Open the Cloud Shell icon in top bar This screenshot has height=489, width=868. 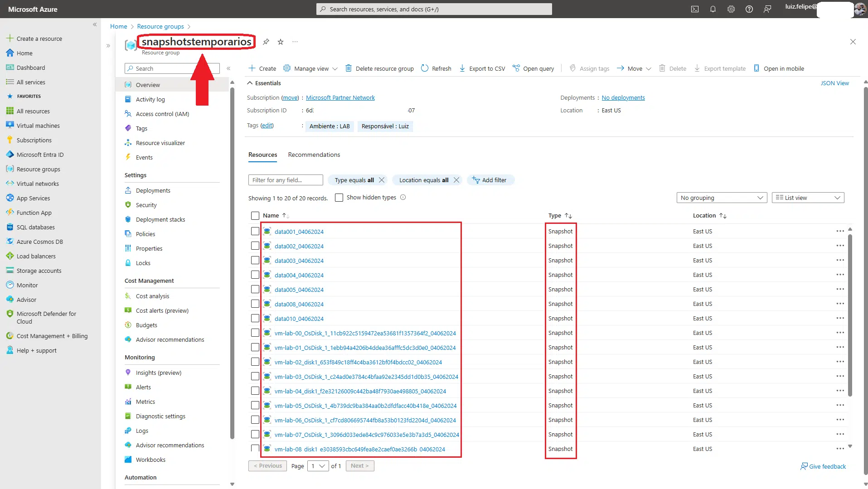point(694,9)
